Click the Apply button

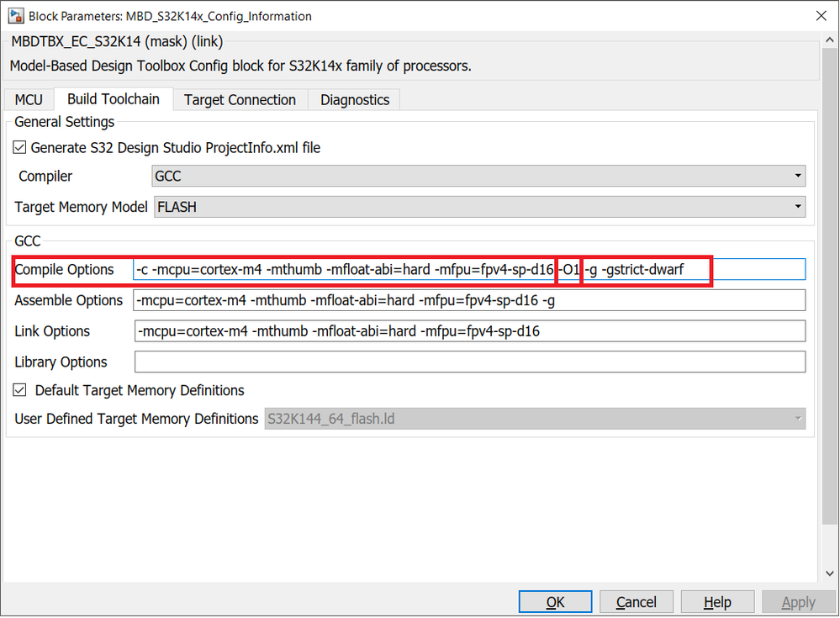click(798, 602)
